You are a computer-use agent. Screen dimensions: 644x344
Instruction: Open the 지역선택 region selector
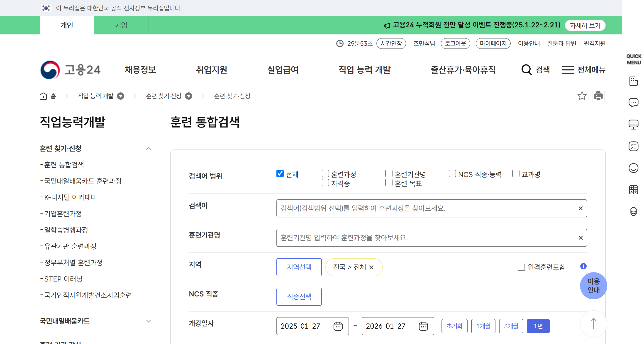coord(299,267)
